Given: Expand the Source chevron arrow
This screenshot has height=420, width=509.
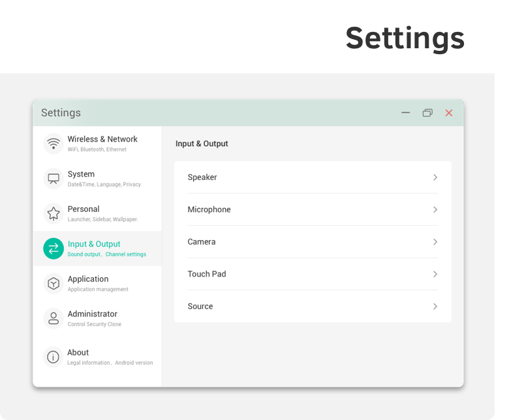Looking at the screenshot, I should (x=435, y=307).
